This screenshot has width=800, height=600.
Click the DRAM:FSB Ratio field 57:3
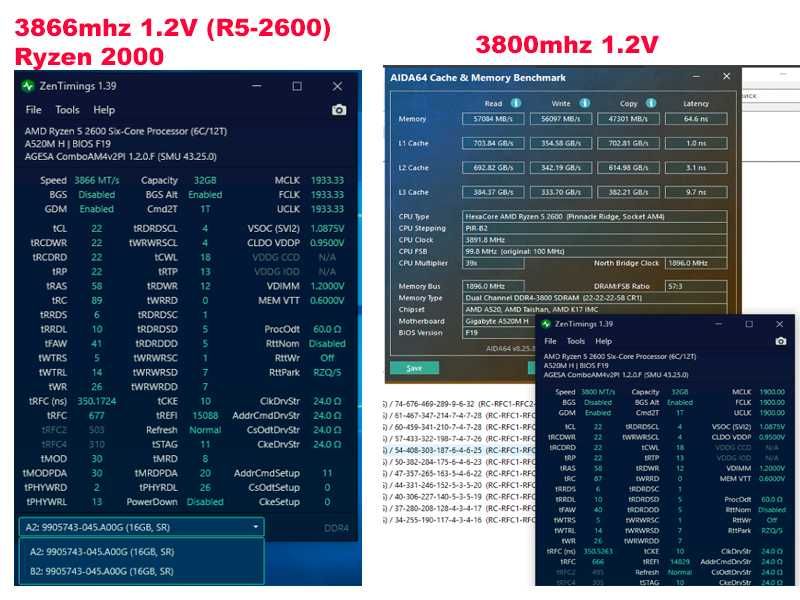[x=696, y=286]
